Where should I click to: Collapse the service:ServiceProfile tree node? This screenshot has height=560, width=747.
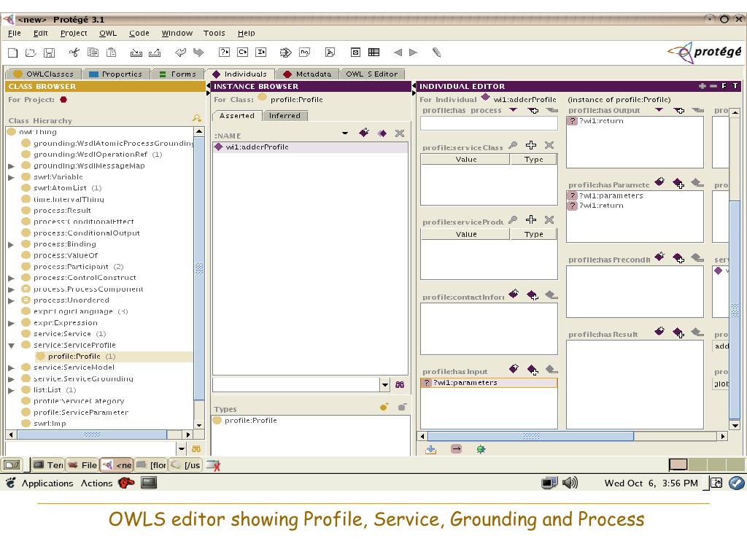(11, 345)
